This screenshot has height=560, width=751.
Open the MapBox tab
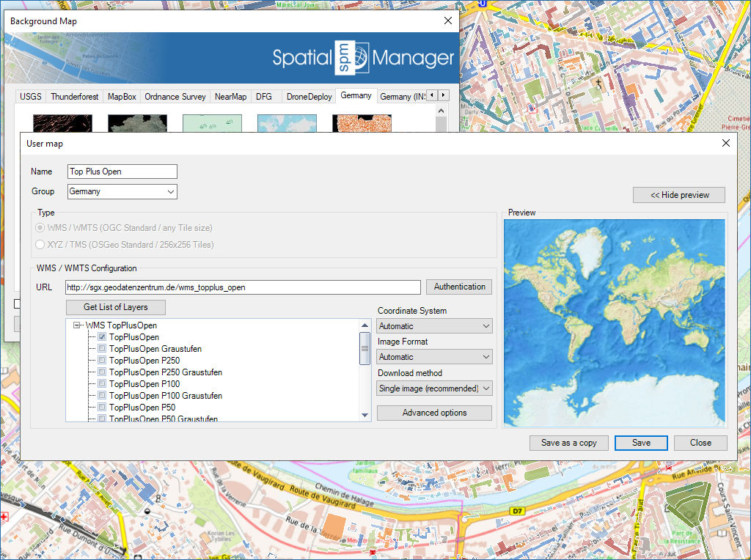point(122,97)
